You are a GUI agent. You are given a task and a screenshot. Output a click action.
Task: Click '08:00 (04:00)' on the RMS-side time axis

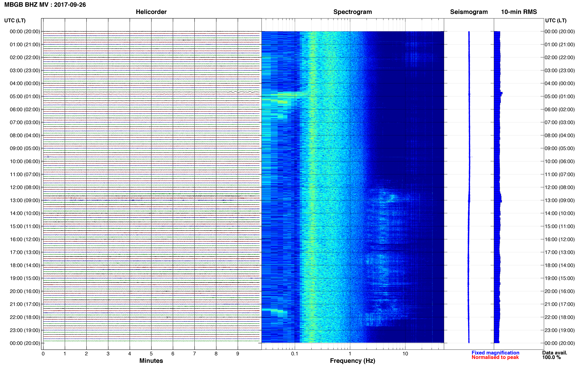(560, 136)
